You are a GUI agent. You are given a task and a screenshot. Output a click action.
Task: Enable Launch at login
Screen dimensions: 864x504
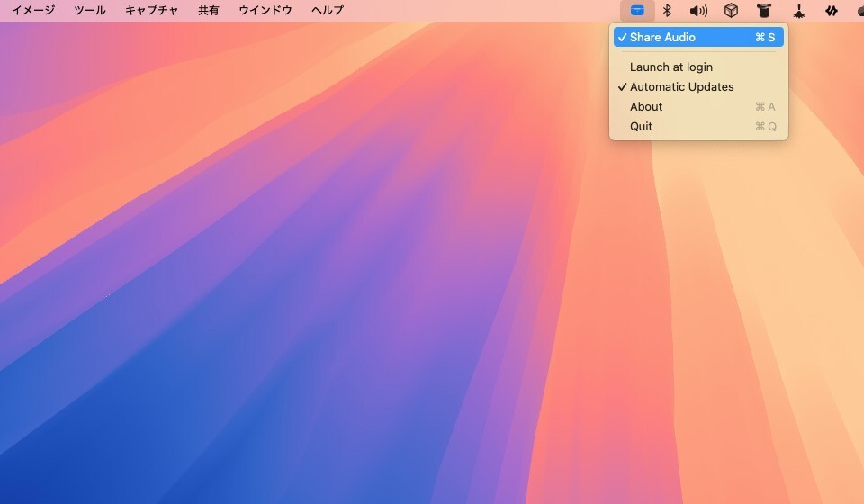(x=698, y=67)
